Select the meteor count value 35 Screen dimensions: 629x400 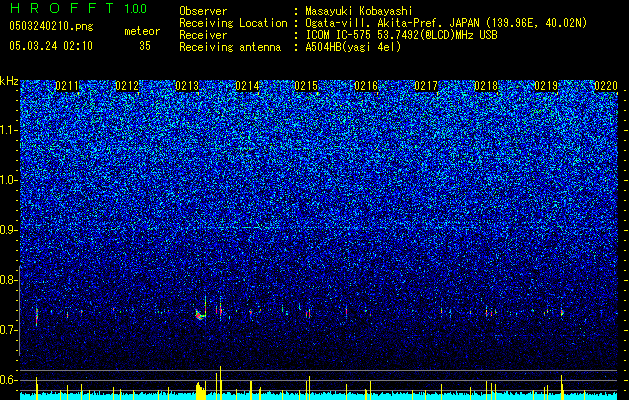click(145, 46)
